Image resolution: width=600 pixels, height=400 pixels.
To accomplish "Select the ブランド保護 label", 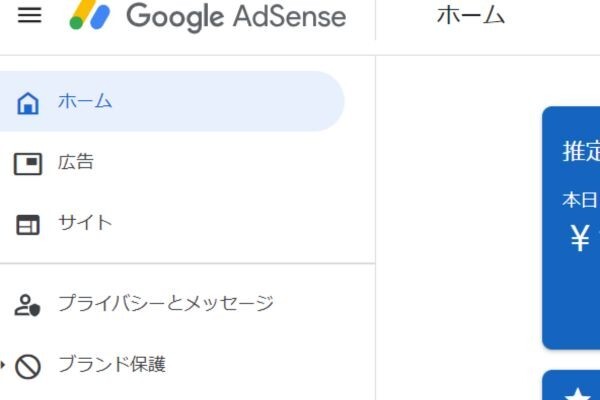I will point(111,365).
